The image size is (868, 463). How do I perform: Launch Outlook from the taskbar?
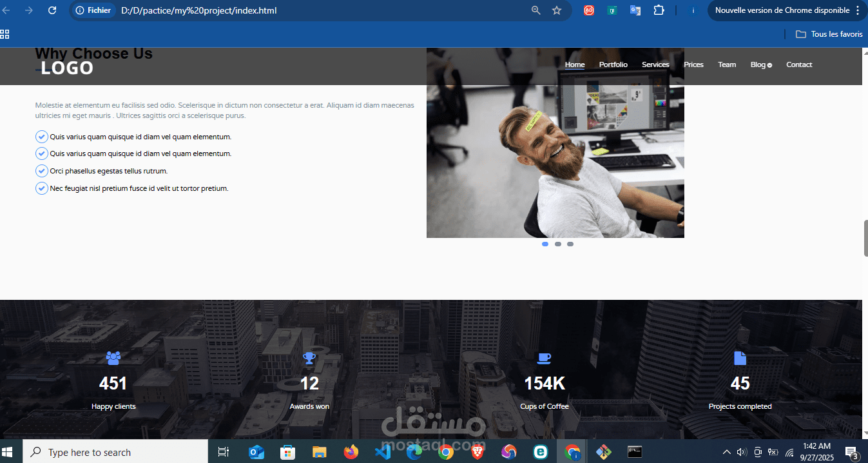[256, 452]
